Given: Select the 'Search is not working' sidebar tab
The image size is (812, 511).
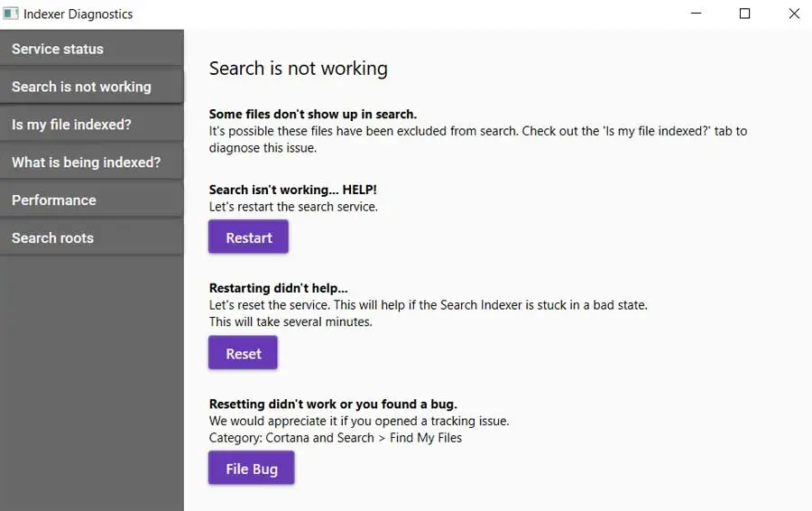Looking at the screenshot, I should point(92,87).
